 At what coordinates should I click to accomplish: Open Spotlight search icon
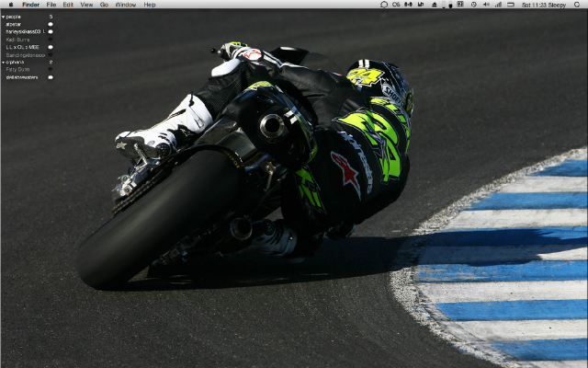coord(577,5)
